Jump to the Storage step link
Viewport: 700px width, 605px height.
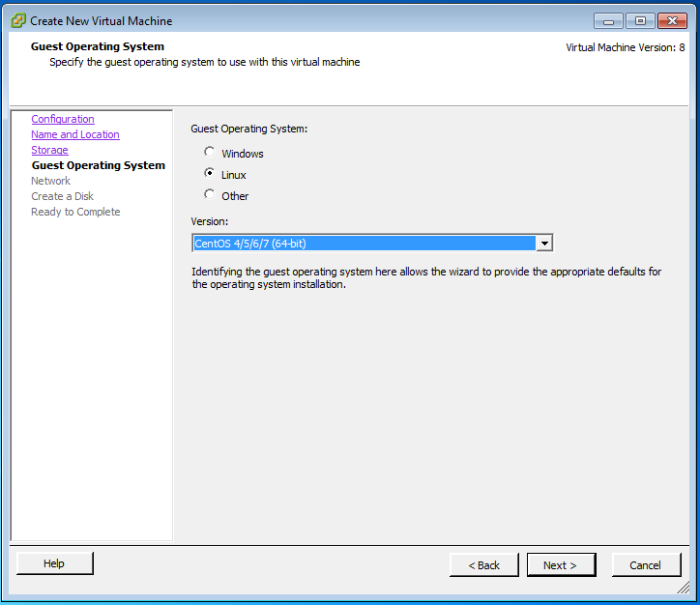pyautogui.click(x=49, y=150)
